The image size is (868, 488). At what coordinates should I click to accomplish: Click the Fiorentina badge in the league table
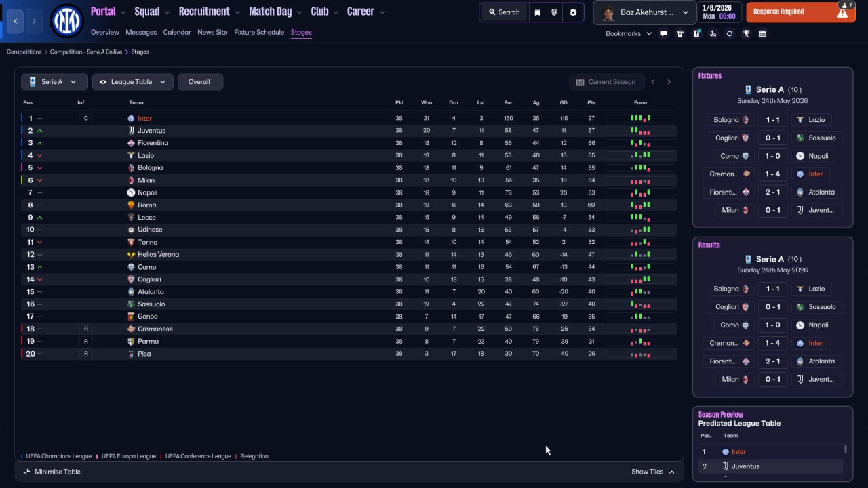coord(131,143)
